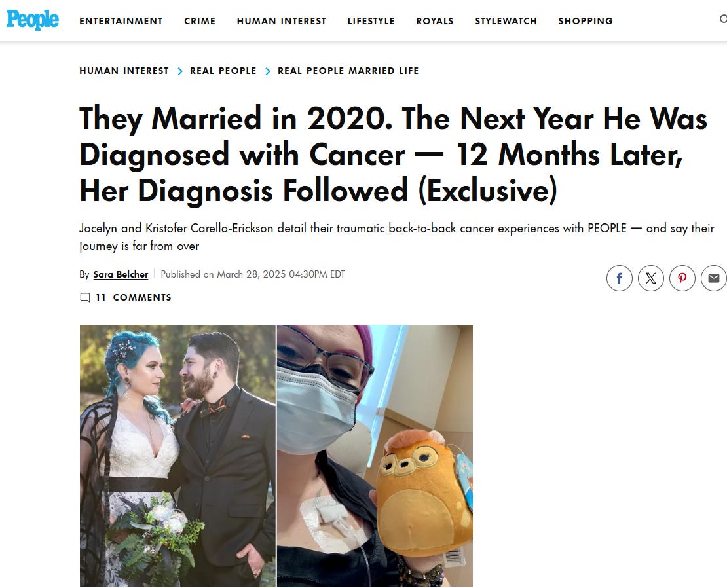The height and width of the screenshot is (588, 727).
Task: Pin article on Pinterest
Action: pyautogui.click(x=682, y=278)
